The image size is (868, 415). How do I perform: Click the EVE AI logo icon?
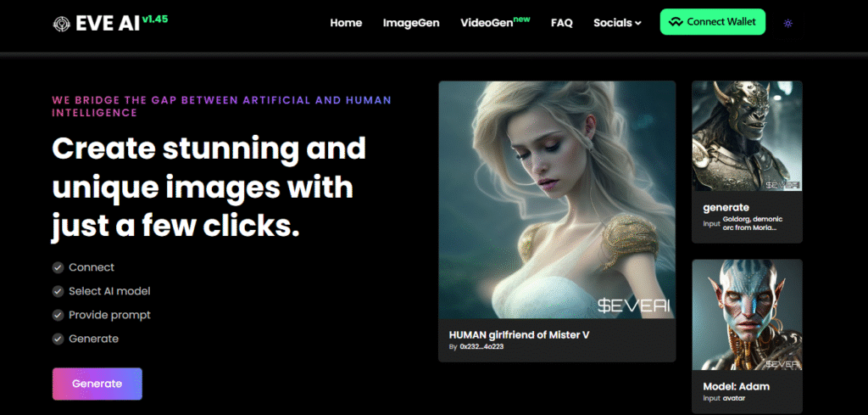coord(62,23)
